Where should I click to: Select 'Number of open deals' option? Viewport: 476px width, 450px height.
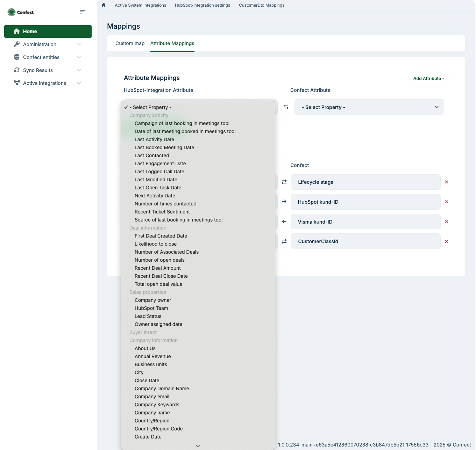pyautogui.click(x=198, y=260)
